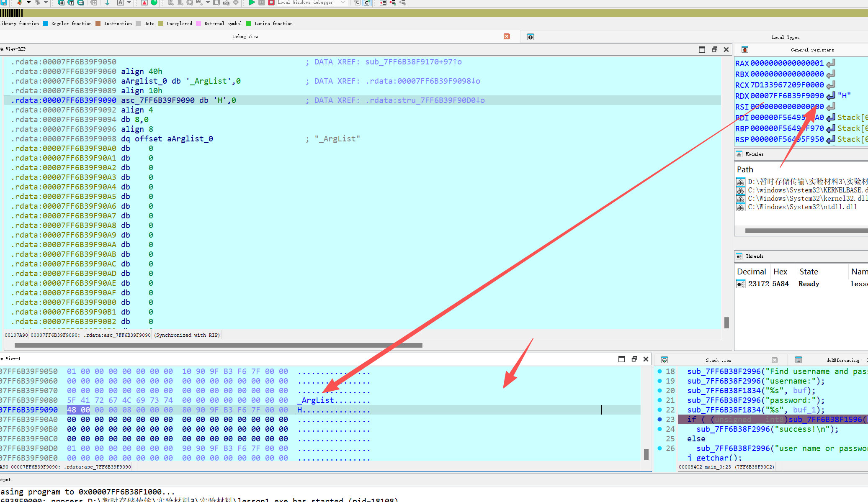Viewport: 868px width, 502px height.
Task: Toggle breakpoint dot on pseudocode line 24
Action: (x=660, y=429)
